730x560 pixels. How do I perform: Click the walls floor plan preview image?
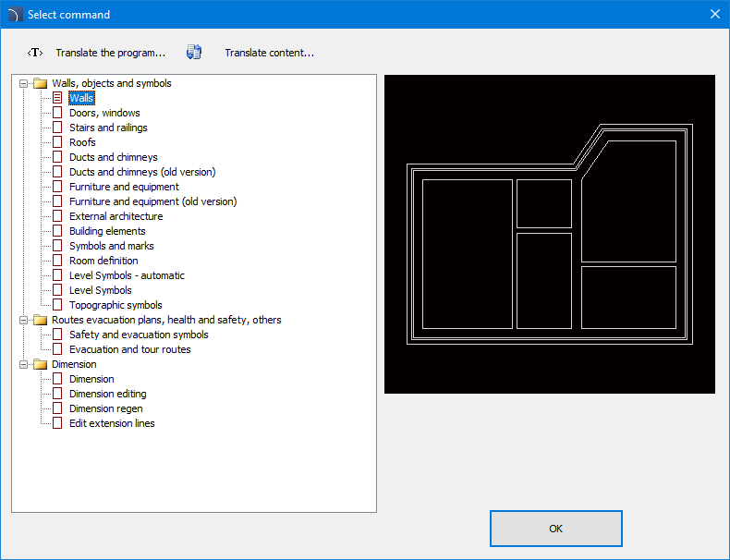pos(549,234)
